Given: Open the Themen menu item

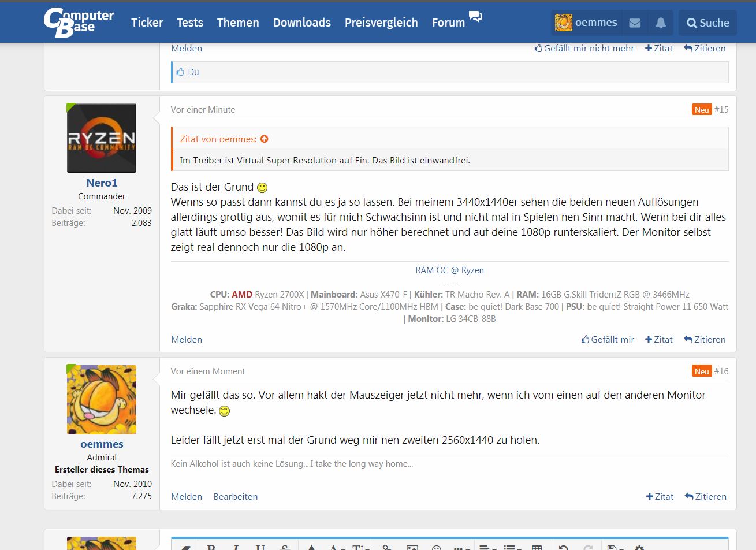Looking at the screenshot, I should (238, 23).
